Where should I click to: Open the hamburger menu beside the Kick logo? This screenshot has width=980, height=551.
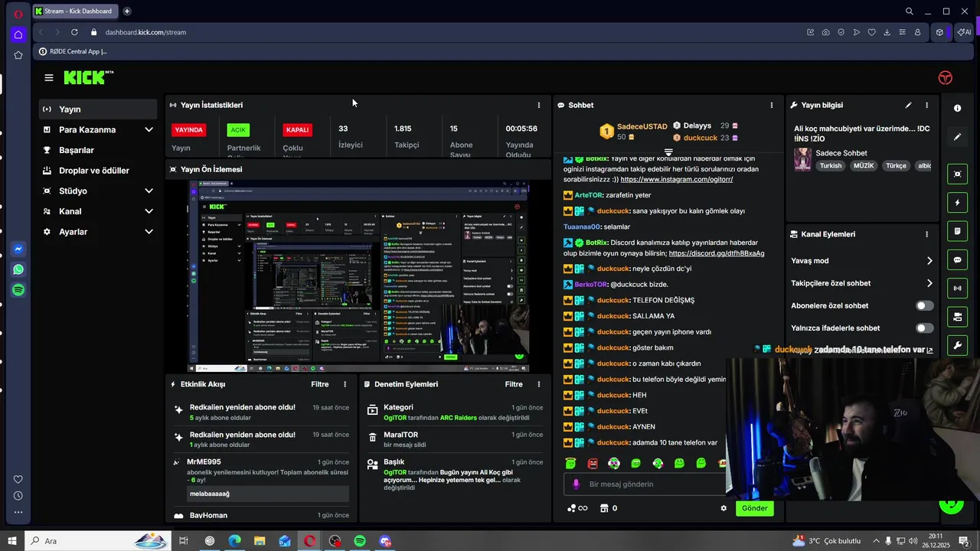(49, 77)
